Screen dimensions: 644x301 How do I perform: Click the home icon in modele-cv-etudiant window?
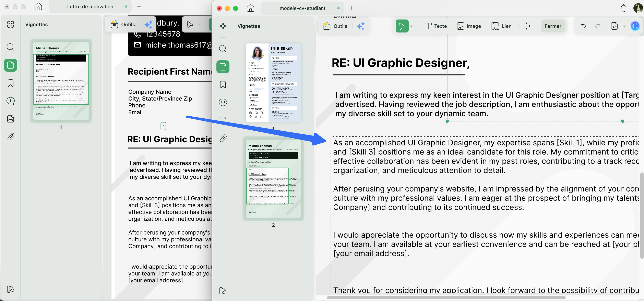[250, 8]
